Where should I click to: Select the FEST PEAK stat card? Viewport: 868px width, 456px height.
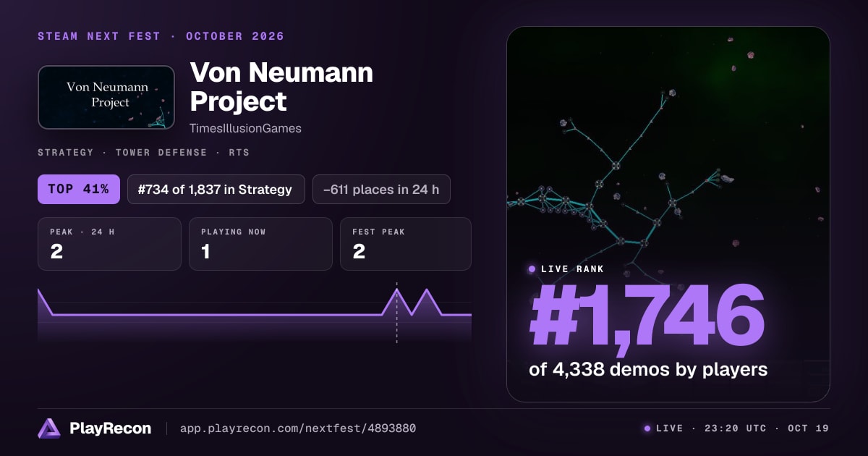click(x=406, y=244)
